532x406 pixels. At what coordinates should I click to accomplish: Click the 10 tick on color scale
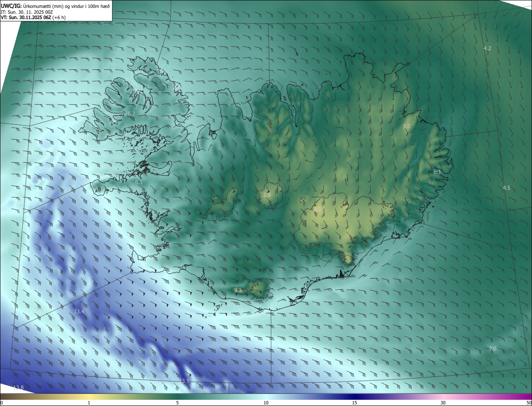266,403
